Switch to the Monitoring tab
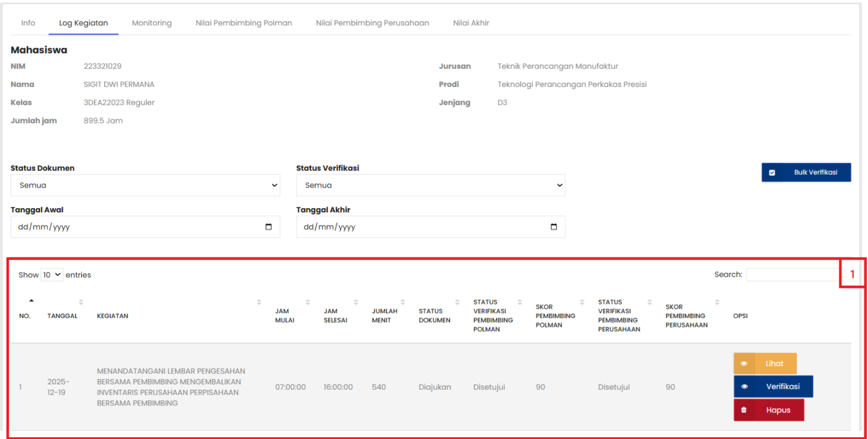The width and height of the screenshot is (868, 439). point(152,23)
